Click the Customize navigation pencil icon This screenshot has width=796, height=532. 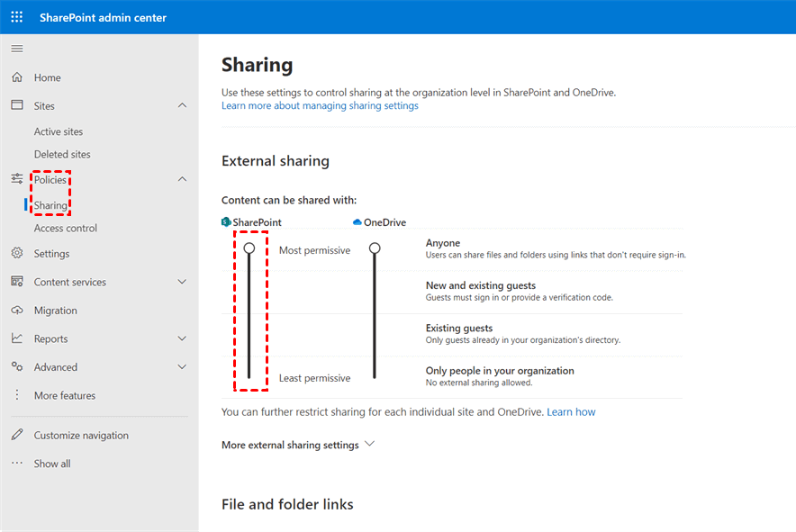17,435
